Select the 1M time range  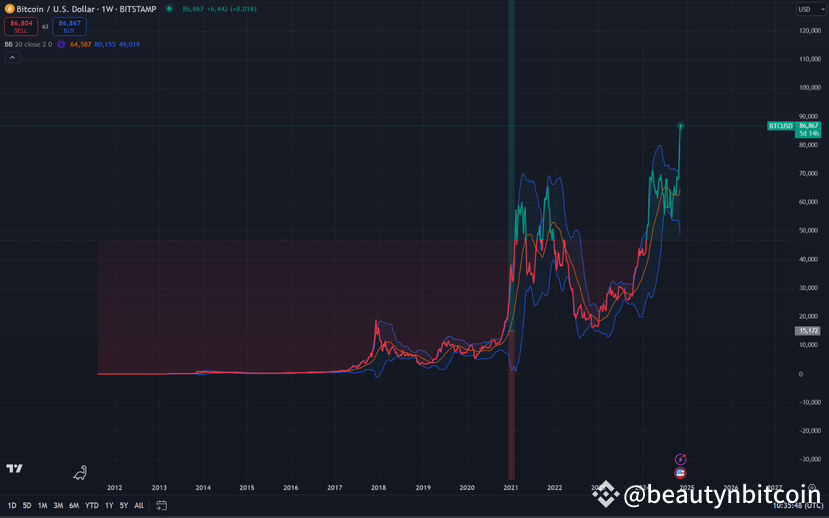click(x=42, y=505)
